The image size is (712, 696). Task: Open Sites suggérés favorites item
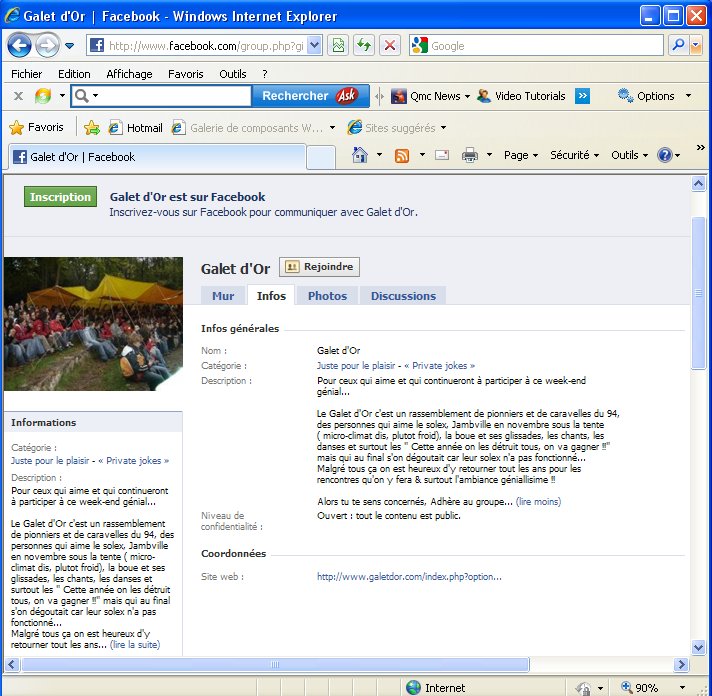pos(396,128)
